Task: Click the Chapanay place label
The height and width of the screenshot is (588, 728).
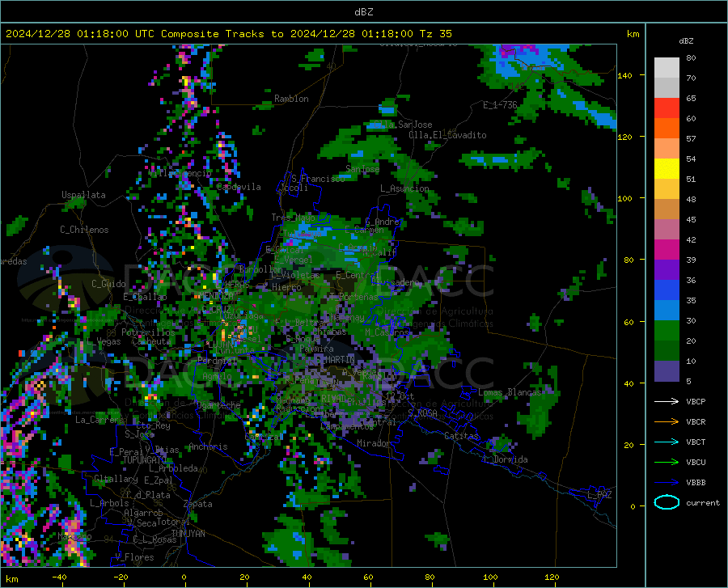Action: [345, 317]
